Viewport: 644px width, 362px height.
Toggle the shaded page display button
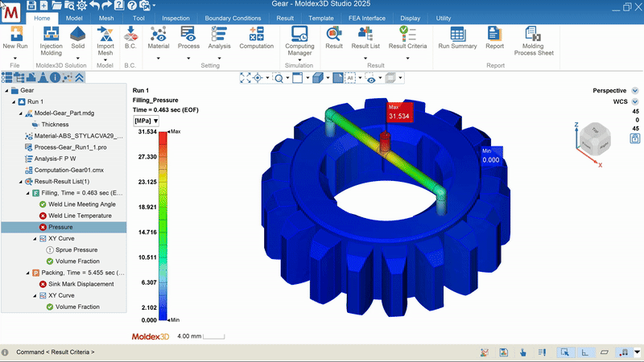(x=338, y=78)
